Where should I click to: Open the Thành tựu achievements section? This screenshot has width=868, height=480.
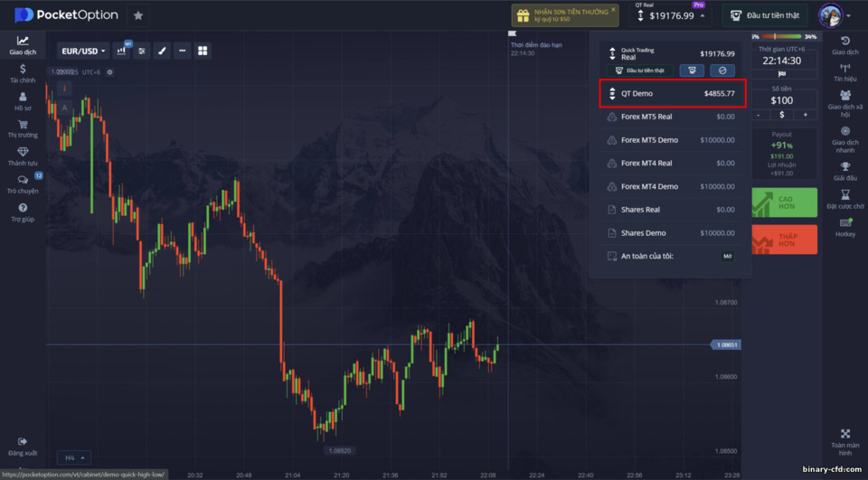click(x=22, y=156)
